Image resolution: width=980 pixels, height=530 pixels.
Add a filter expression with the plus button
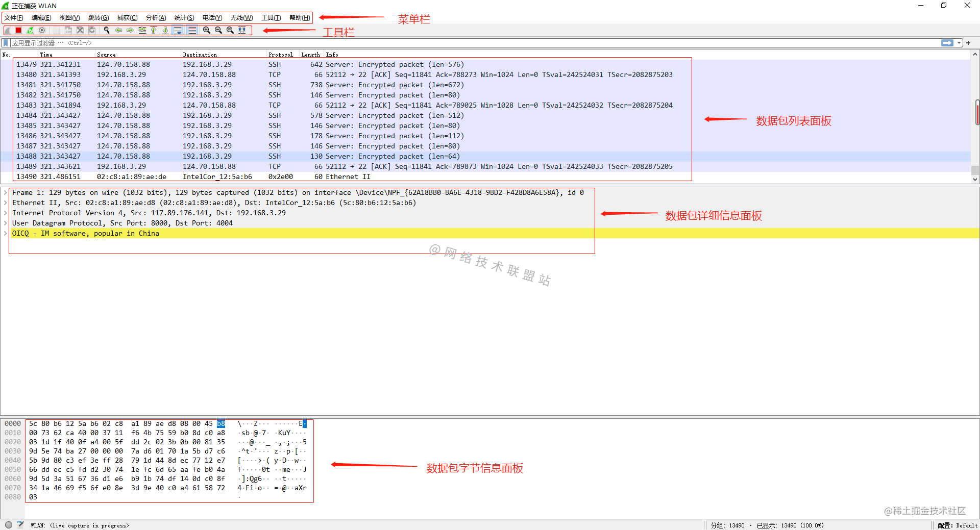968,43
